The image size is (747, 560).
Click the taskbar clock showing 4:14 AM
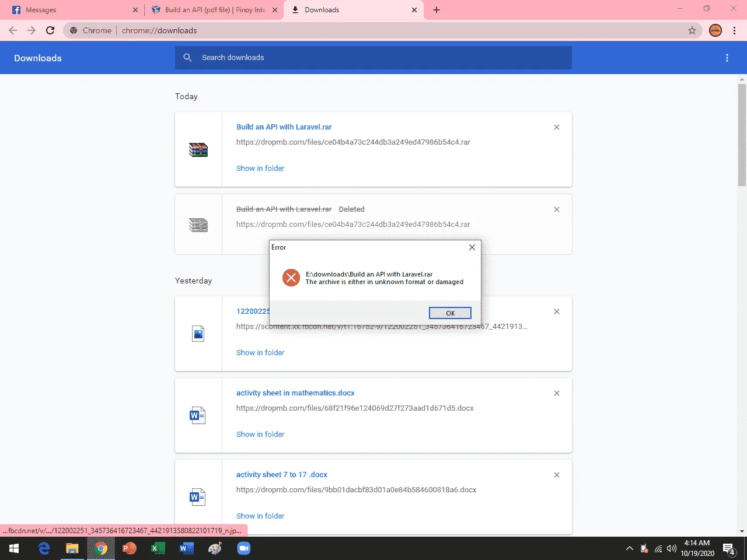pyautogui.click(x=697, y=548)
